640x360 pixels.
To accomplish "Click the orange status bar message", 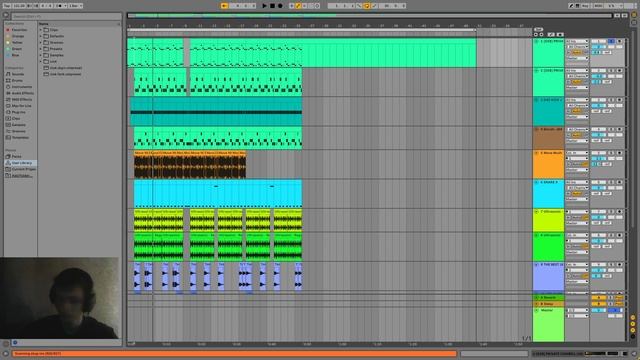I will coord(234,353).
